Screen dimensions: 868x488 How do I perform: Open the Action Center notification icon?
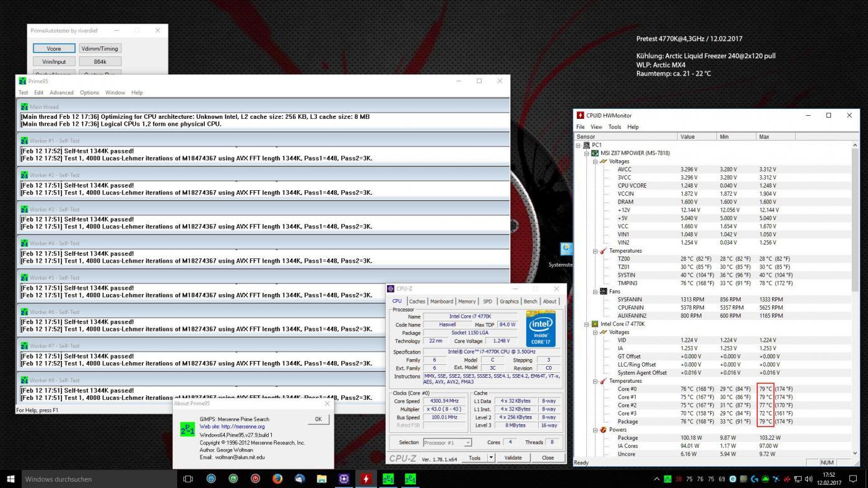point(853,479)
